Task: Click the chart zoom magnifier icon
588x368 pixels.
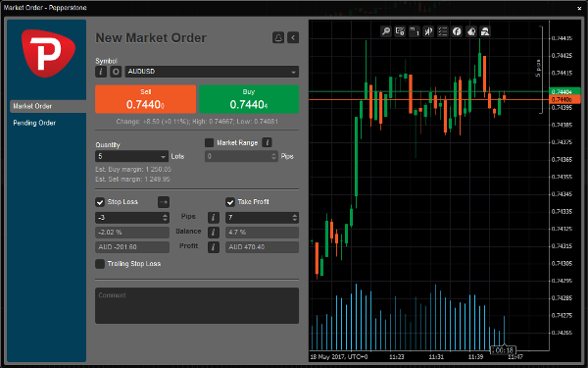Action: pyautogui.click(x=386, y=31)
